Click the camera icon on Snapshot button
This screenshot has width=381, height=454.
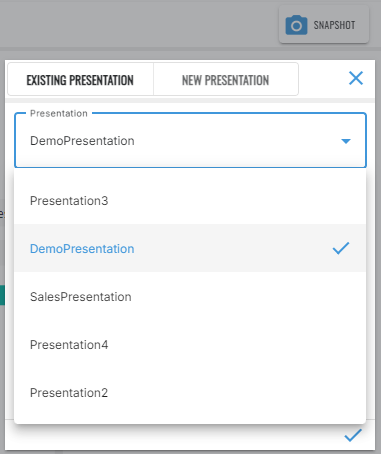[296, 25]
